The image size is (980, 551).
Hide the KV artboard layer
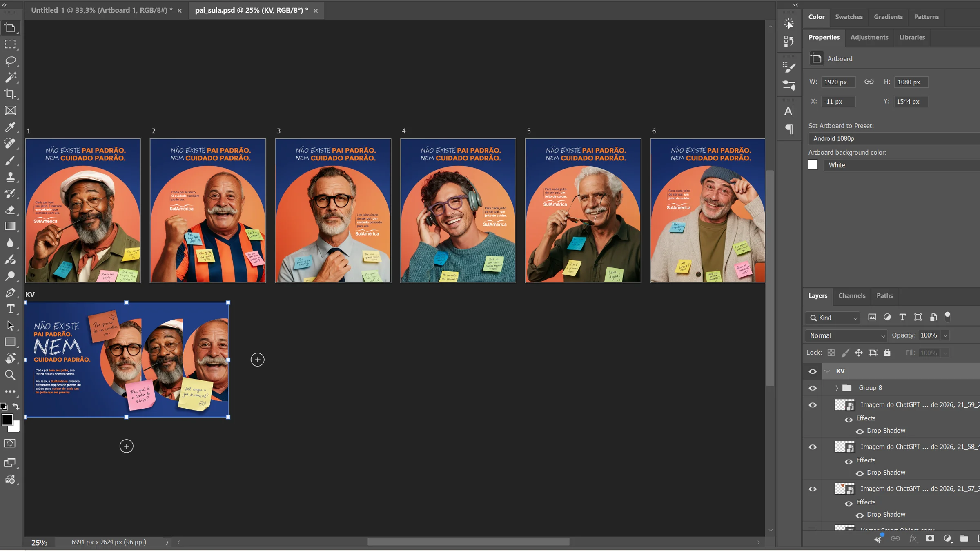(813, 371)
